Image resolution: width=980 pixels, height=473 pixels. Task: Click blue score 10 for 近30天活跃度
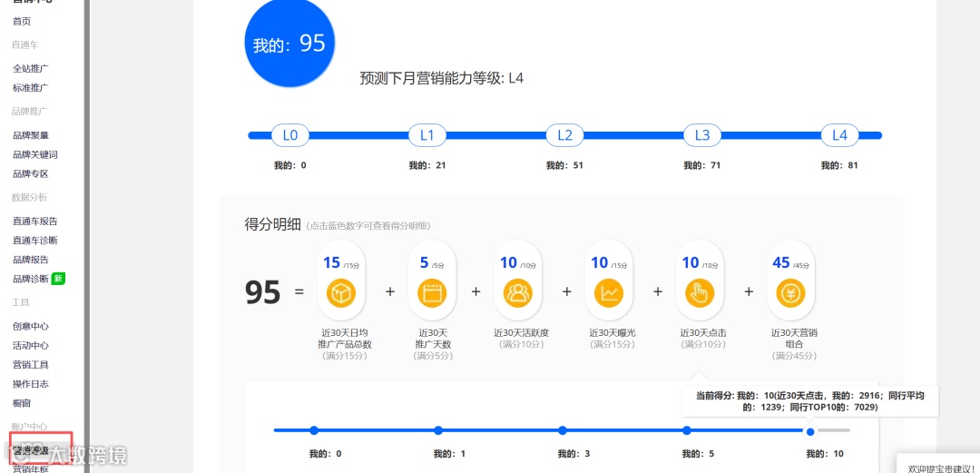tap(508, 262)
